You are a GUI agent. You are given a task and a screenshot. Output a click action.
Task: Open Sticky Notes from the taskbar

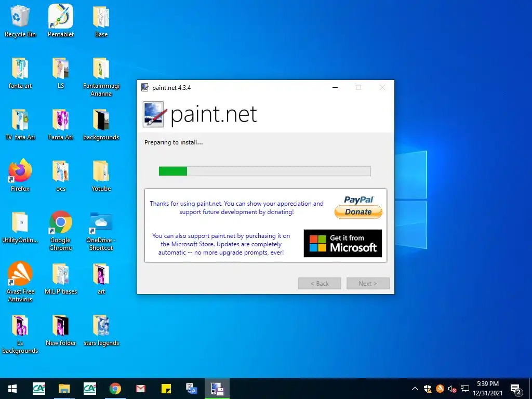[x=166, y=389]
